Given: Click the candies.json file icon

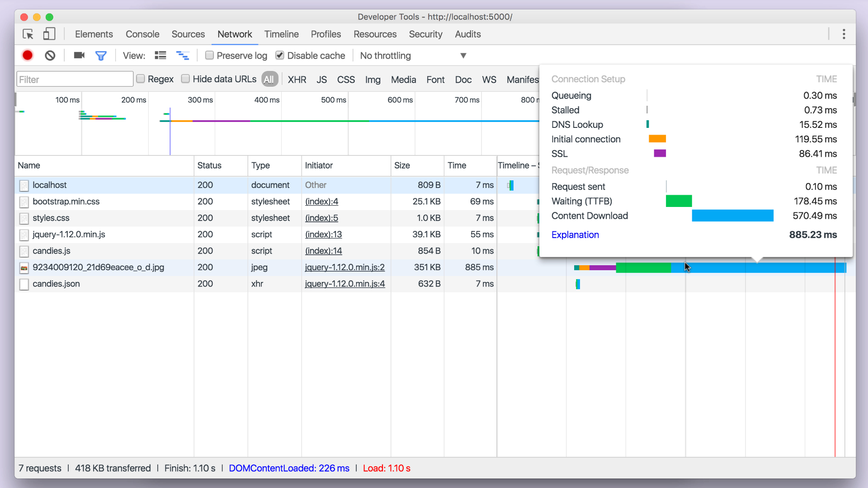Looking at the screenshot, I should (x=24, y=284).
